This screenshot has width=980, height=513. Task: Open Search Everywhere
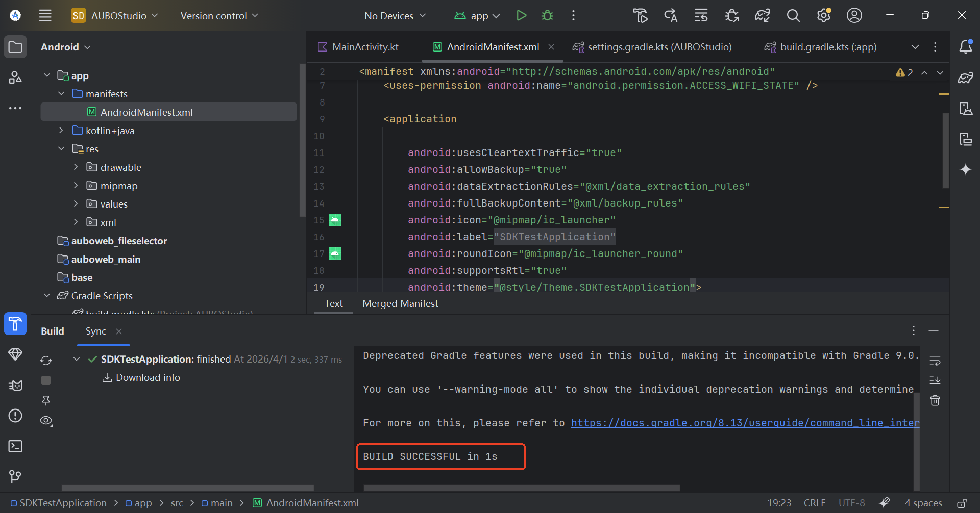(793, 15)
